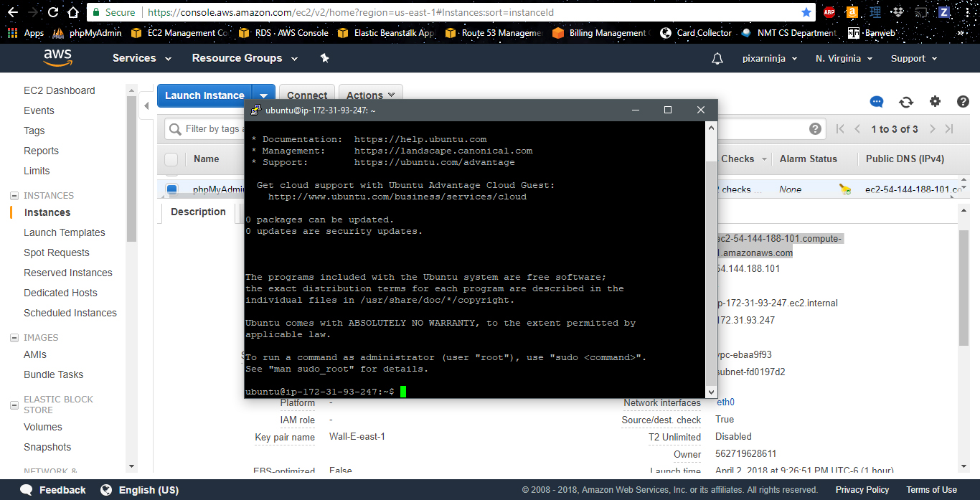Collapse the INSTANCES sidebar section
Screen dimensions: 980x500
pos(14,196)
